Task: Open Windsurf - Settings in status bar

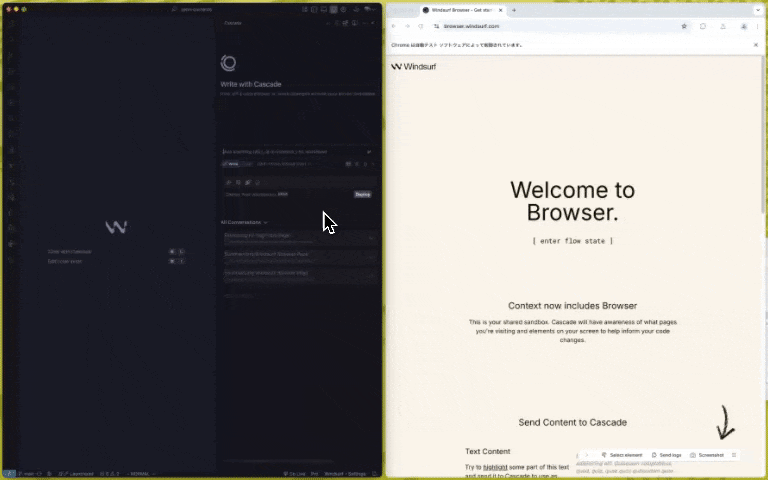Action: [345, 474]
